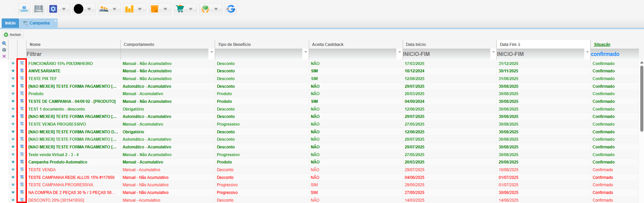This screenshot has height=203, width=644.
Task: Expand the Aceita Cashback filter dropdown
Action: (x=399, y=52)
